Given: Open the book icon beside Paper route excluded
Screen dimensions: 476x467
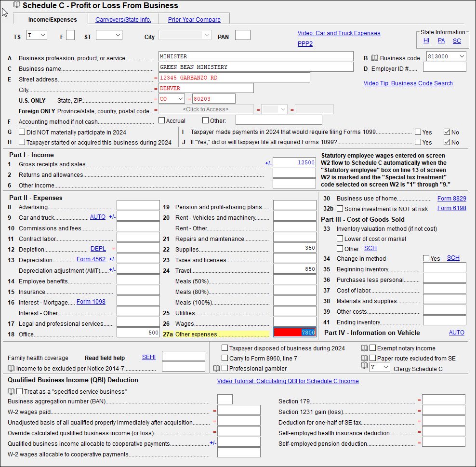Looking at the screenshot, I should 364,358.
